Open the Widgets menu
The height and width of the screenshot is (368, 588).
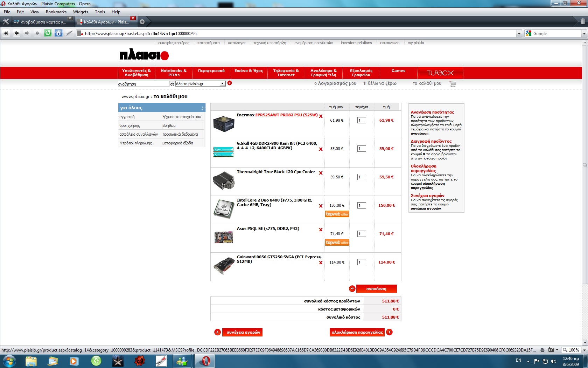(80, 12)
